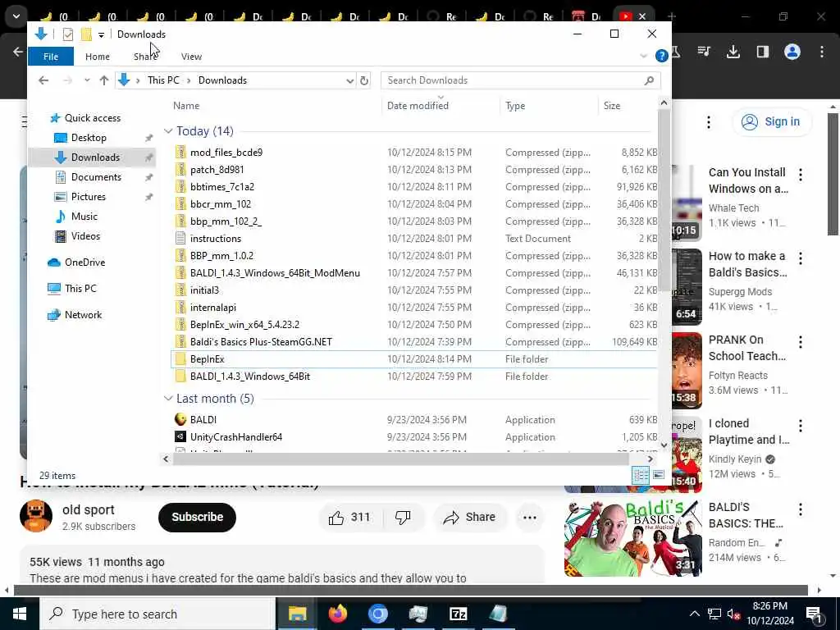840x630 pixels.
Task: Go back in File Explorer
Action: pos(43,80)
